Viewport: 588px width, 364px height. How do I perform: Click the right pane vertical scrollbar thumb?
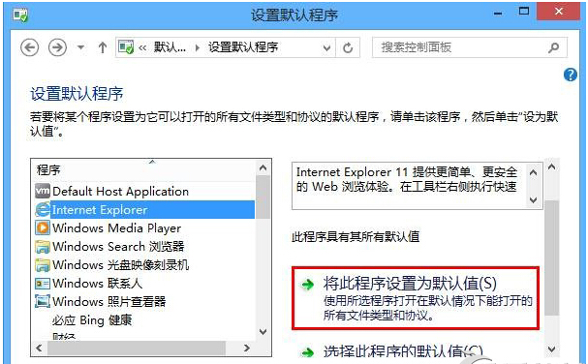tap(551, 258)
